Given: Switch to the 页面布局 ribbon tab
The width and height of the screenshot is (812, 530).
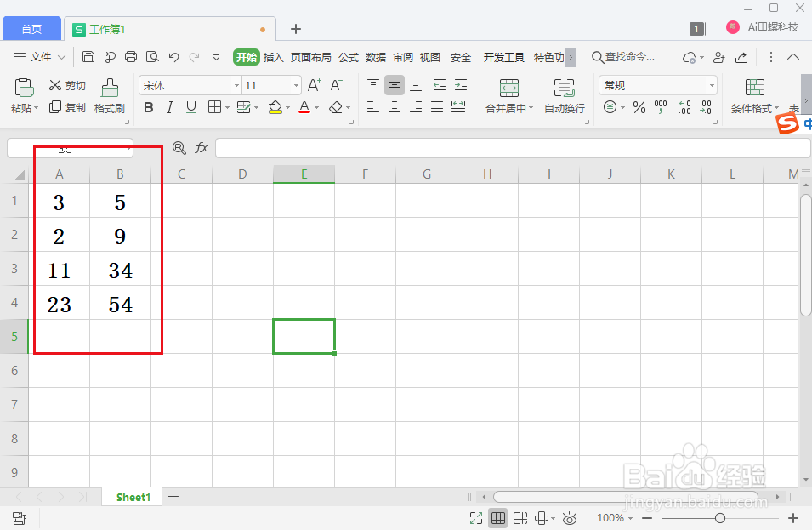Looking at the screenshot, I should (x=310, y=57).
